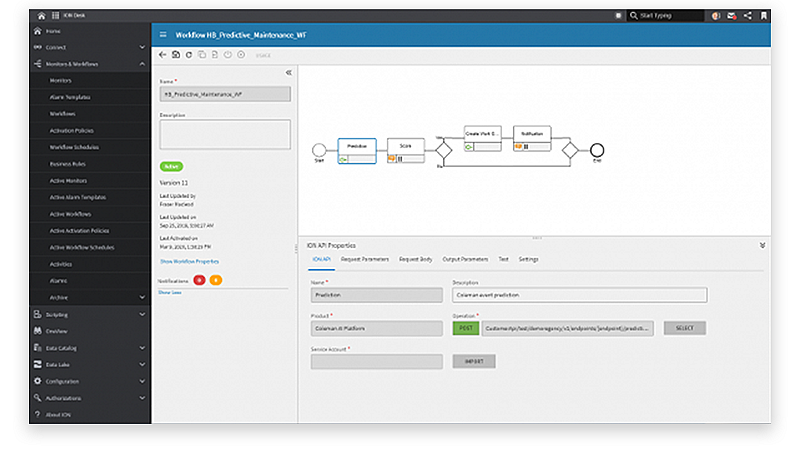Viewport: 800px width, 459px height.
Task: Click the export document toolbar icon
Action: 215,55
